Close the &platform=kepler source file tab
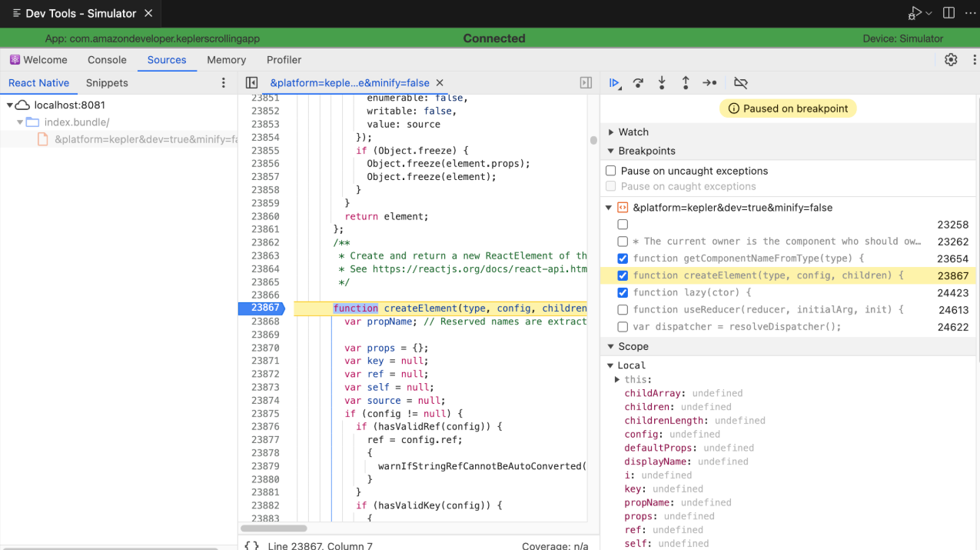The image size is (980, 550). click(x=440, y=83)
